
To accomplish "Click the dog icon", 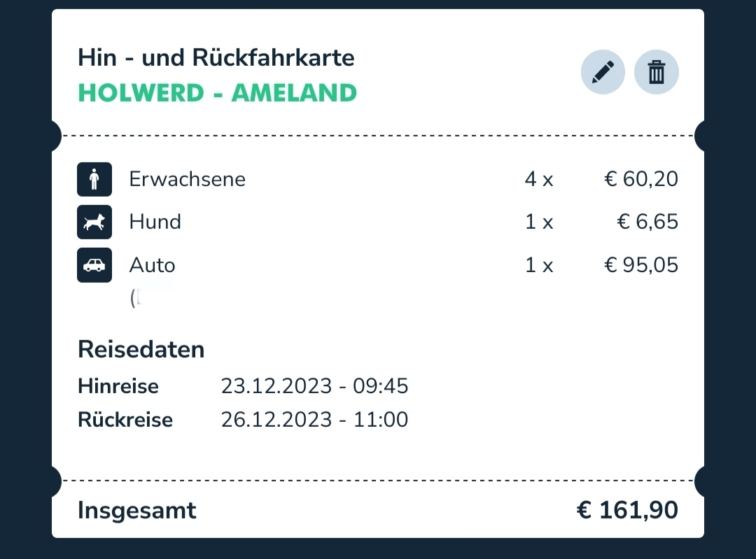I will click(94, 222).
